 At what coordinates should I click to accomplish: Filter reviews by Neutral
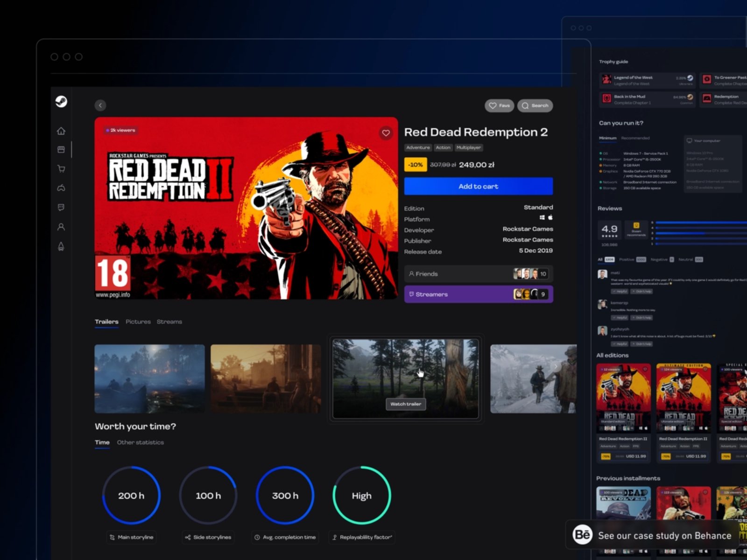click(x=691, y=259)
